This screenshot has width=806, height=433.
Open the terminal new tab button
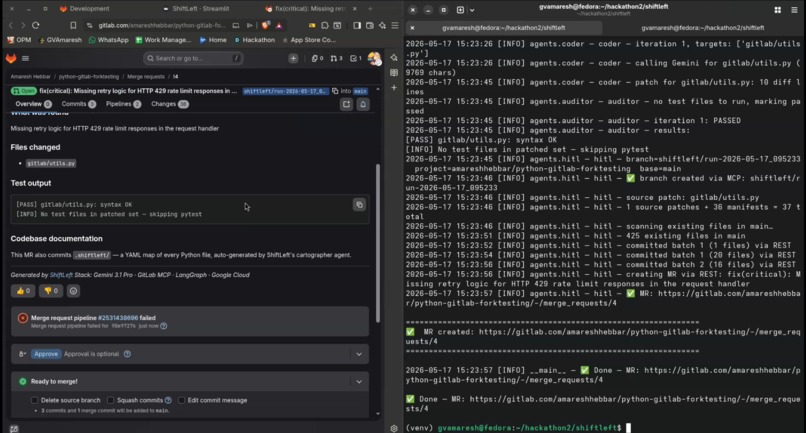coord(460,10)
